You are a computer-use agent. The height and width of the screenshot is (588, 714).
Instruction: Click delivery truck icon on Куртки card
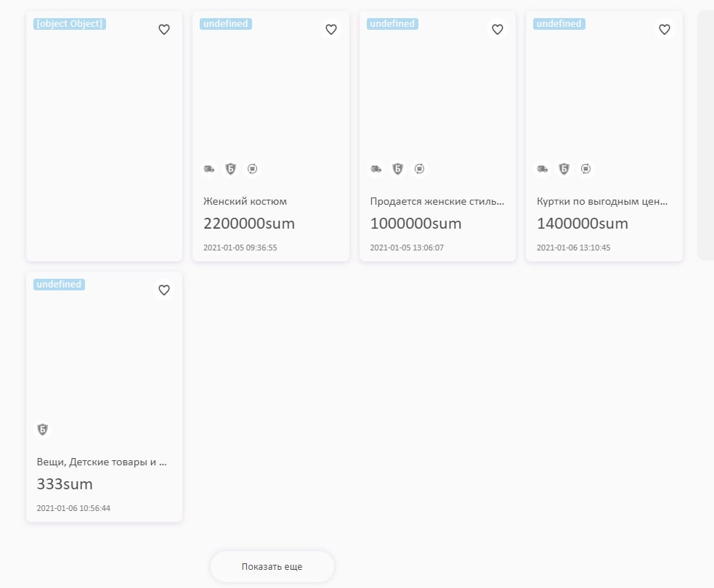point(543,169)
